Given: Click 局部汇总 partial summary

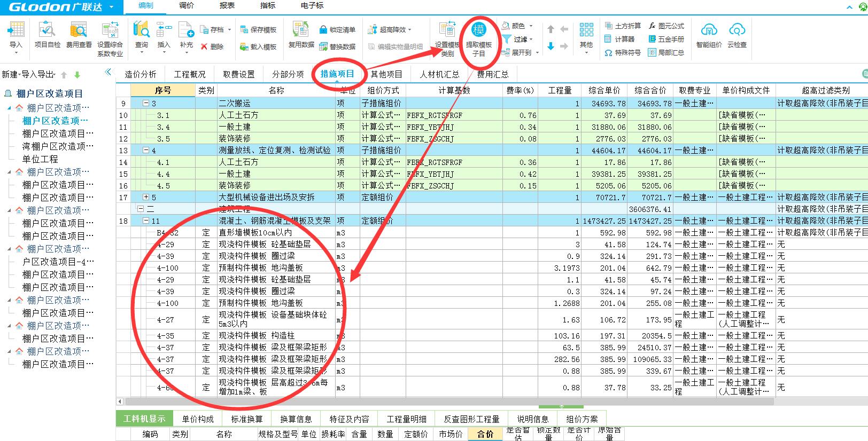Looking at the screenshot, I should [x=666, y=52].
